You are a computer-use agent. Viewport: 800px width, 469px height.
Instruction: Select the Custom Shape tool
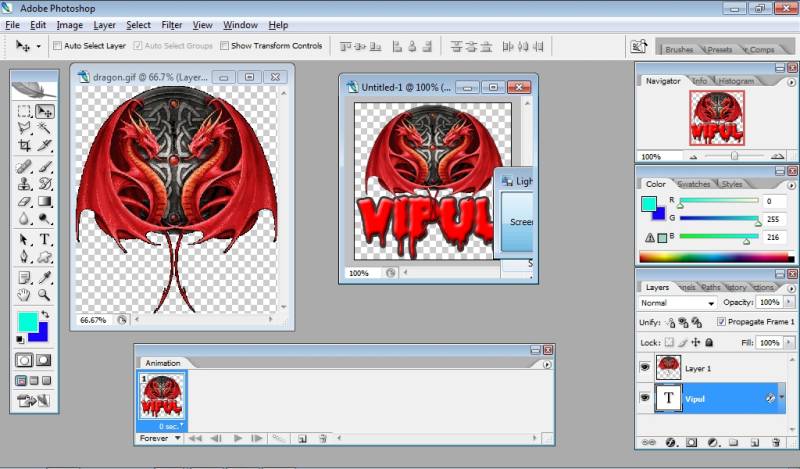coord(45,257)
